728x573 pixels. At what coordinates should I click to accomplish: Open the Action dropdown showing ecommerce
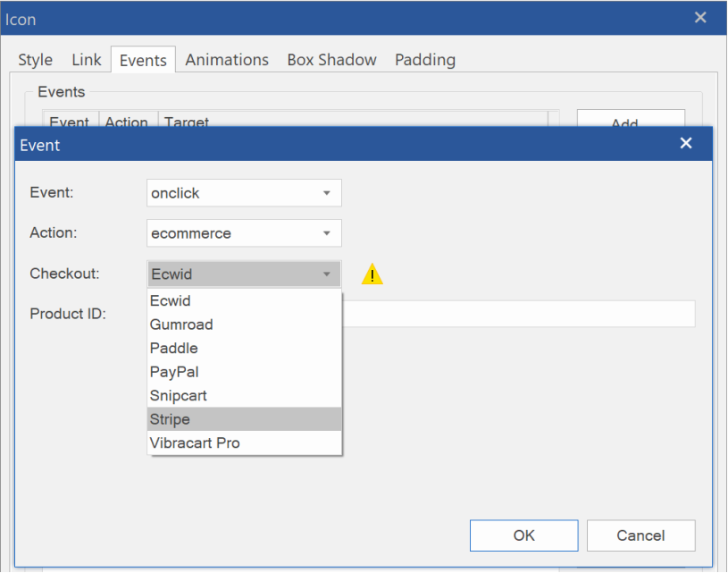tap(244, 233)
